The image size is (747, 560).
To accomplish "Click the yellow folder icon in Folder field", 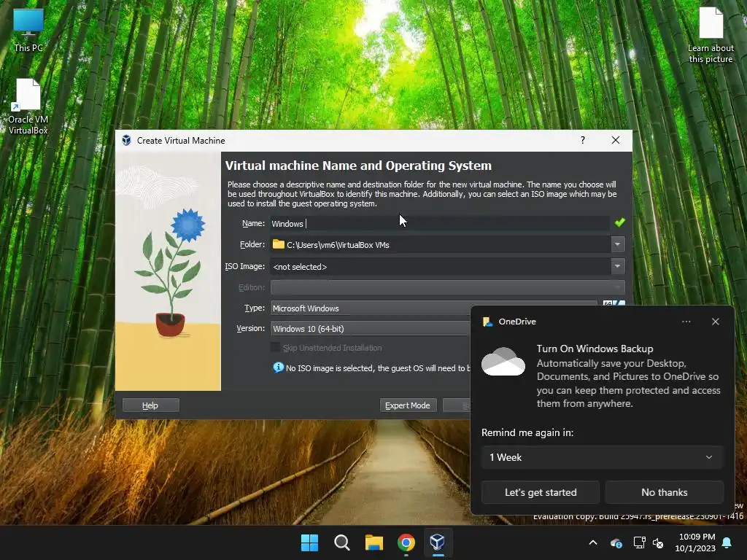I will tap(278, 244).
